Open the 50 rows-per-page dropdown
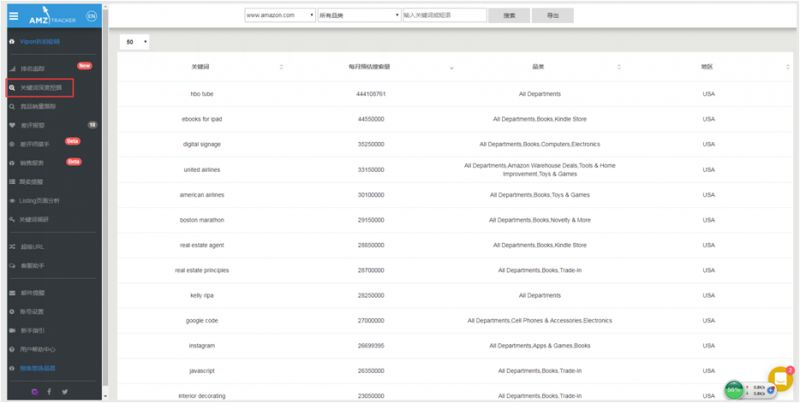Viewport: 800px width, 403px height. (x=135, y=42)
